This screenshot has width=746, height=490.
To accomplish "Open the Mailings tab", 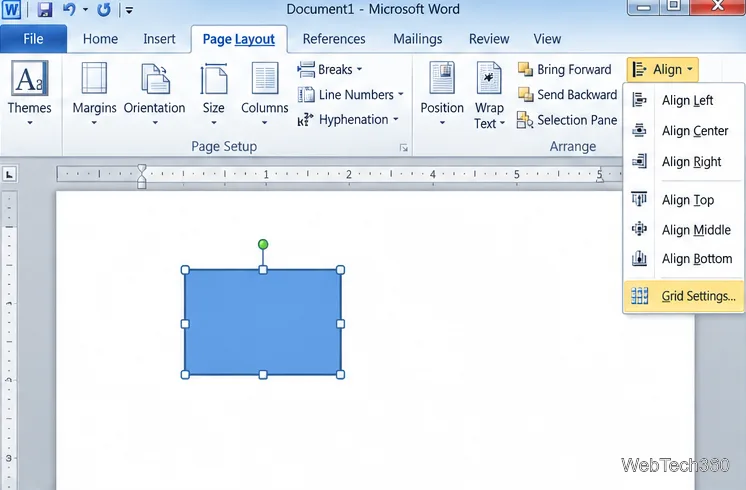I will coord(417,39).
